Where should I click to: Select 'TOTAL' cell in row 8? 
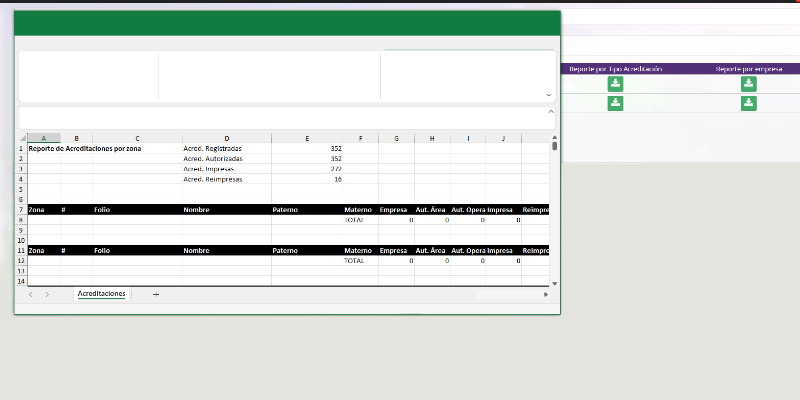click(x=361, y=220)
